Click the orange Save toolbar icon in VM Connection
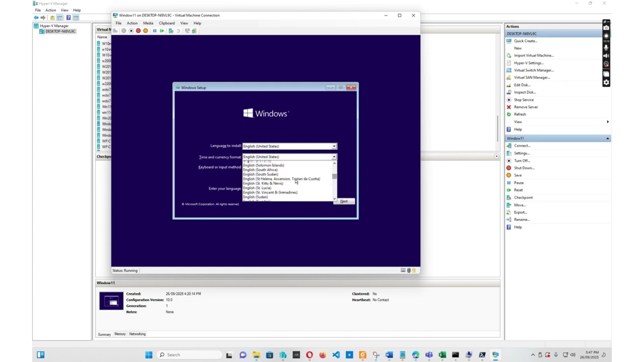 click(145, 31)
